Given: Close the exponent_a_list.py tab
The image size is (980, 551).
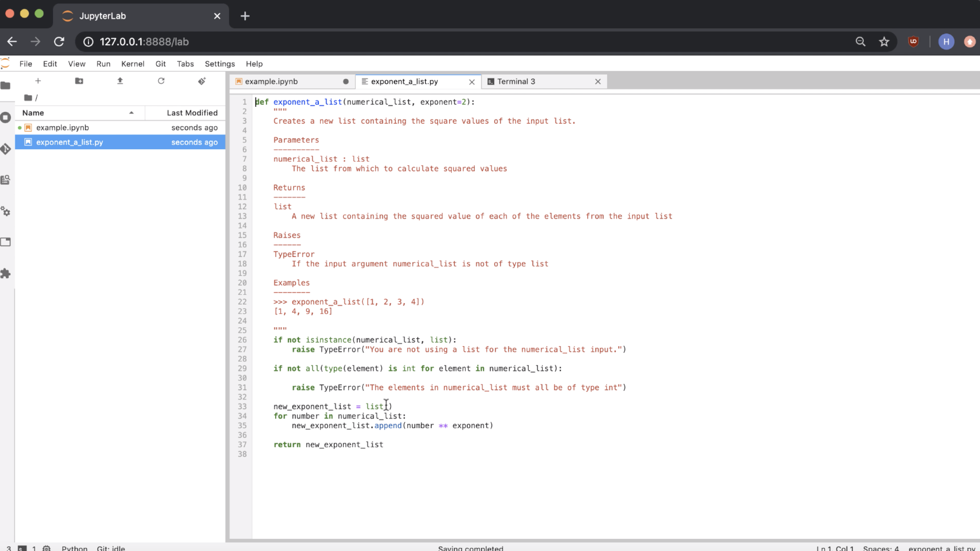Looking at the screenshot, I should [x=472, y=82].
